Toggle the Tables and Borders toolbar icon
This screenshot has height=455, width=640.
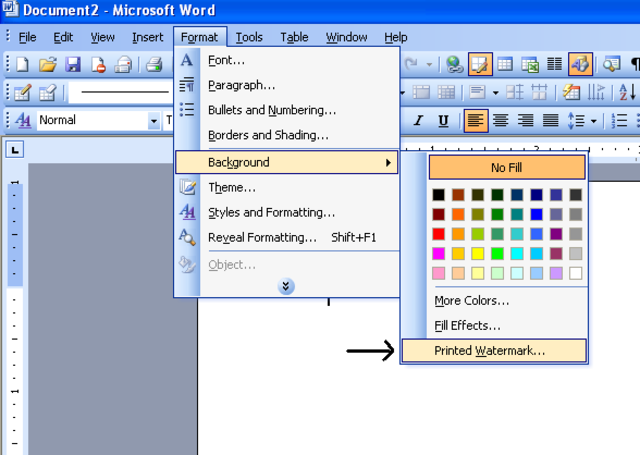click(x=480, y=64)
